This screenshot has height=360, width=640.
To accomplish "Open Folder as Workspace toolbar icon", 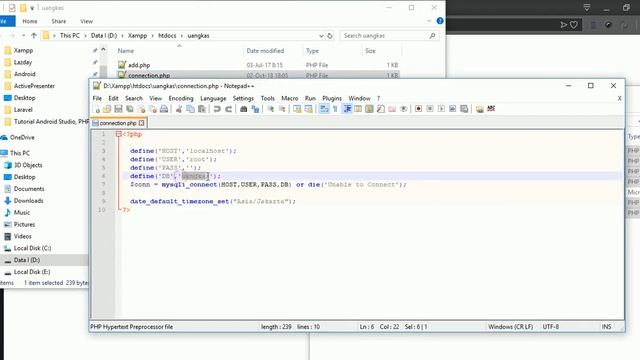I will (x=392, y=109).
